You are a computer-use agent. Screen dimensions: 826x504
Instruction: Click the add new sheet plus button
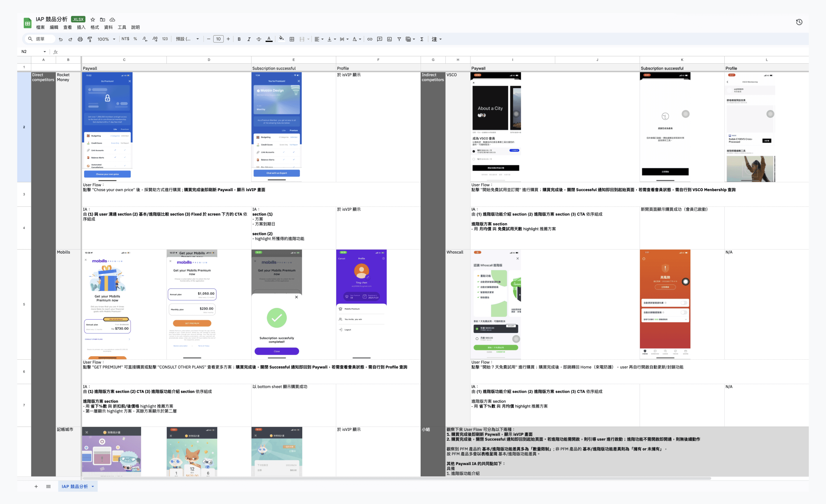coord(36,486)
